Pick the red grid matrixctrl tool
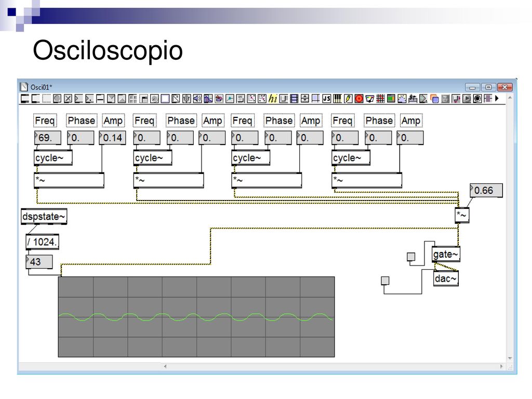Image resolution: width=532 pixels, height=399 pixels. (380, 99)
